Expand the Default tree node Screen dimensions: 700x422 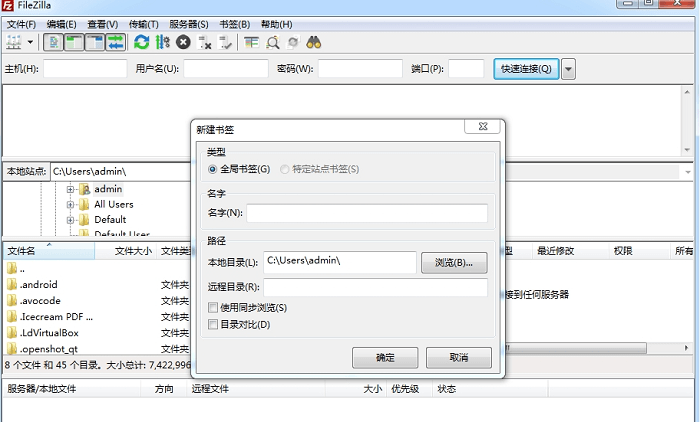pos(70,220)
